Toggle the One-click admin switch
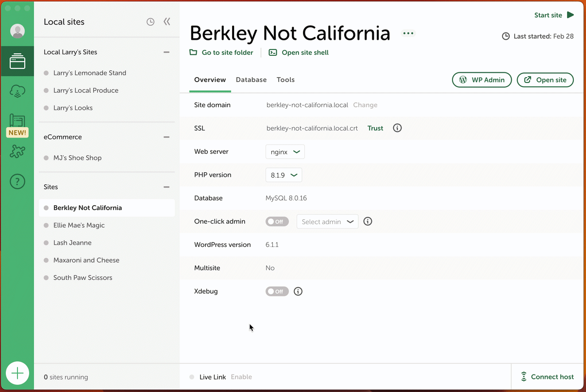586x392 pixels. (277, 222)
